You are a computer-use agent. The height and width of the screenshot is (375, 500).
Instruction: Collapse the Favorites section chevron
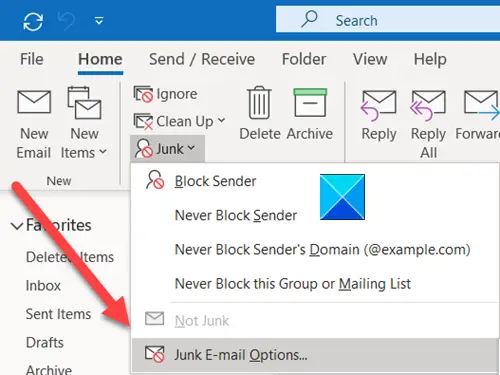17,226
